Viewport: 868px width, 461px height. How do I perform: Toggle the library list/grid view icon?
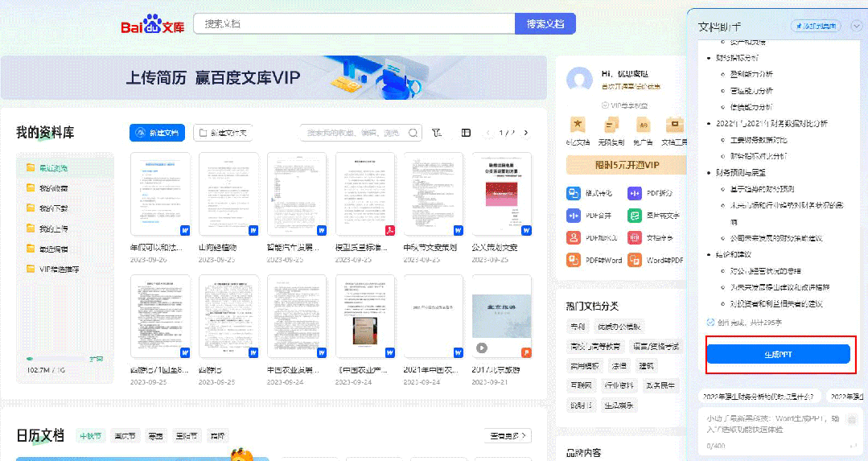466,133
